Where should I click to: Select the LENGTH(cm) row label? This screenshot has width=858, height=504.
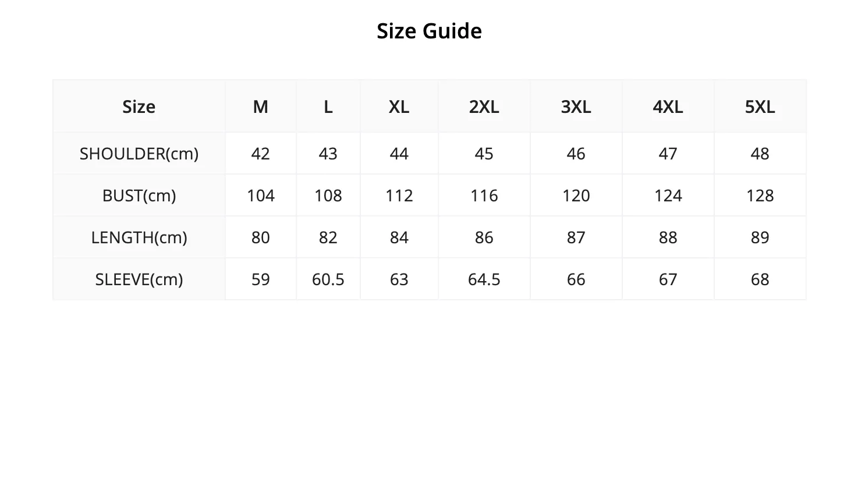[139, 237]
